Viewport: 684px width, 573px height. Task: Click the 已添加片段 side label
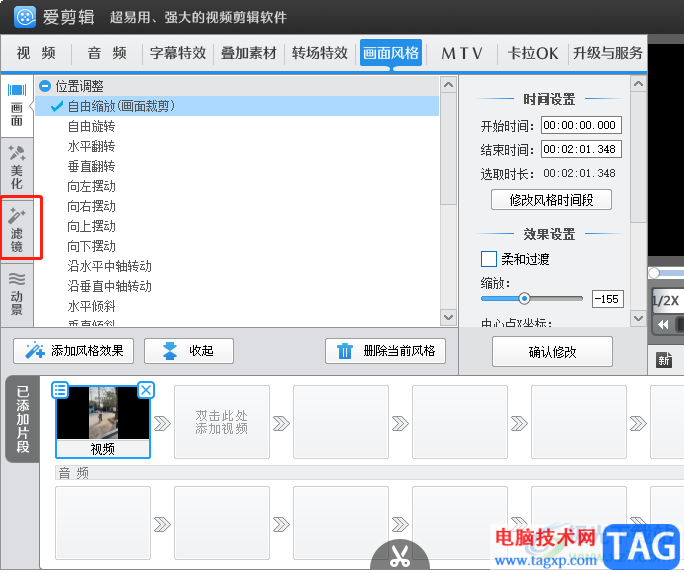pos(22,419)
